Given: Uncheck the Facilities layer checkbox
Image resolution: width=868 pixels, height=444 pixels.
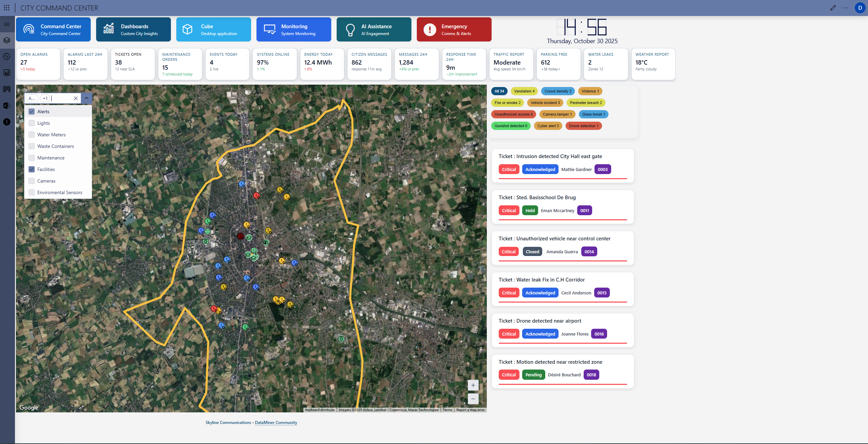Looking at the screenshot, I should [32, 169].
